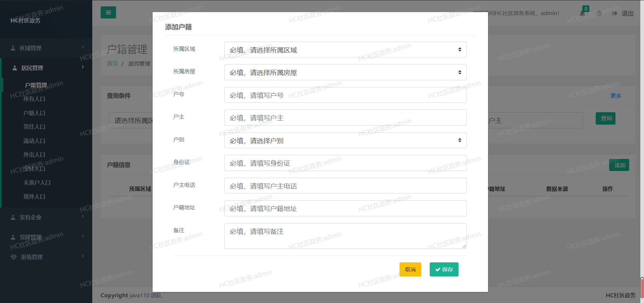
Task: Click the 取消 cancel button
Action: pyautogui.click(x=410, y=269)
